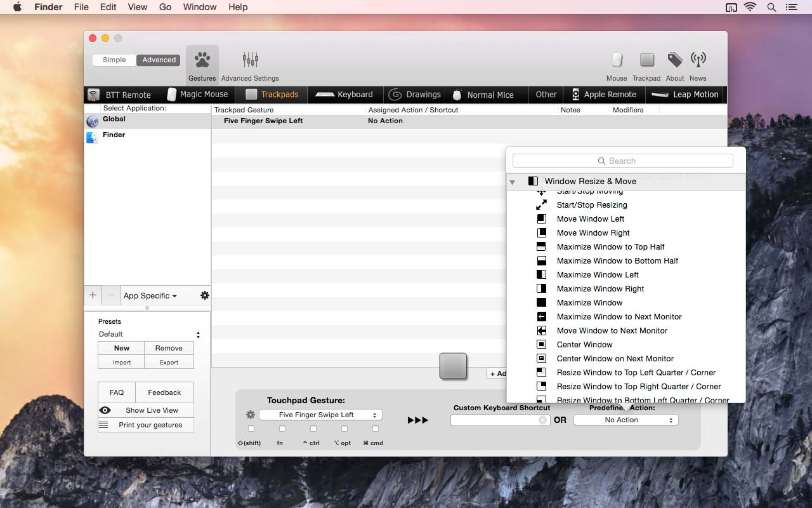This screenshot has height=508, width=812.
Task: Open the Predefined Action No Action dropdown
Action: (x=626, y=420)
